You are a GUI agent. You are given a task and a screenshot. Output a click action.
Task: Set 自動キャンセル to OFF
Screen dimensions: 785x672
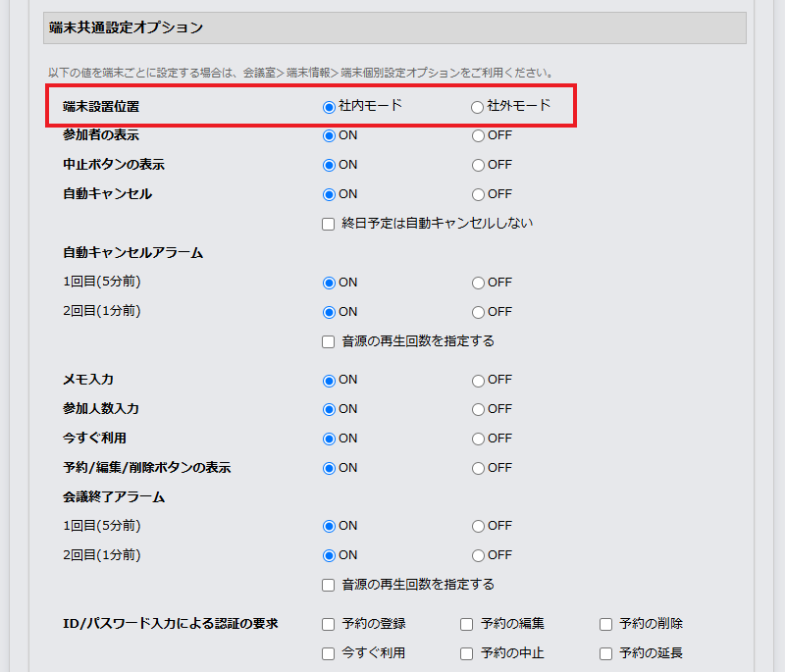point(478,194)
